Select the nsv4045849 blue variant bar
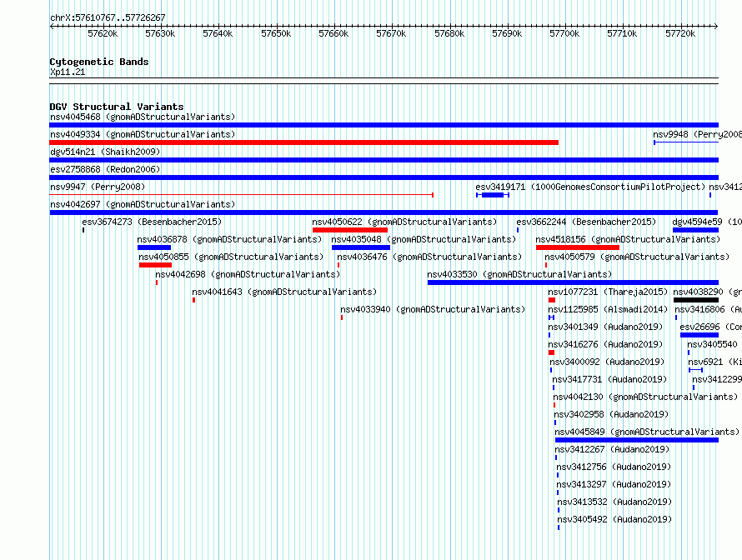 click(x=637, y=440)
